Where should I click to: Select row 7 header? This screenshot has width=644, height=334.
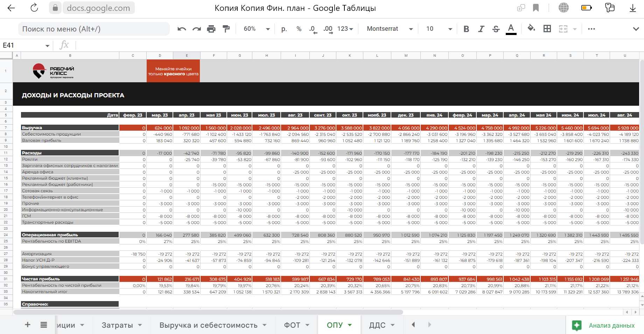pyautogui.click(x=6, y=128)
